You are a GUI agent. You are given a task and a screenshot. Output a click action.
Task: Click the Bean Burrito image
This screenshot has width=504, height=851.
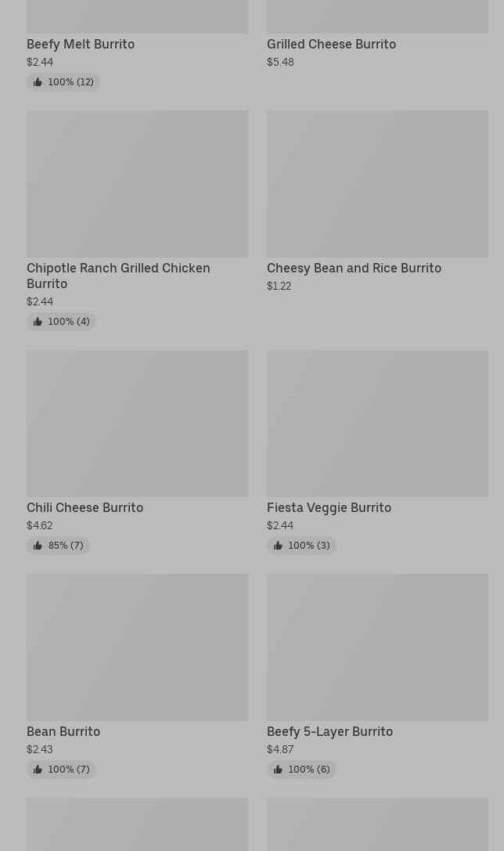pyautogui.click(x=137, y=647)
